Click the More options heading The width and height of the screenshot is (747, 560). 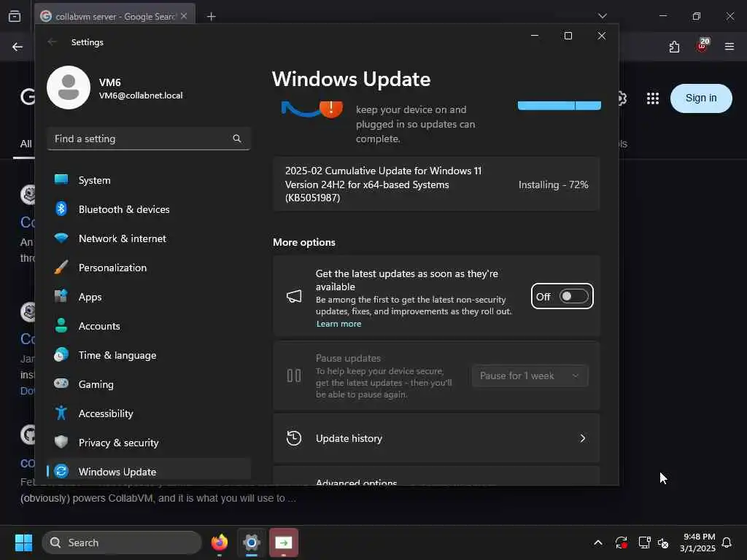tap(304, 242)
